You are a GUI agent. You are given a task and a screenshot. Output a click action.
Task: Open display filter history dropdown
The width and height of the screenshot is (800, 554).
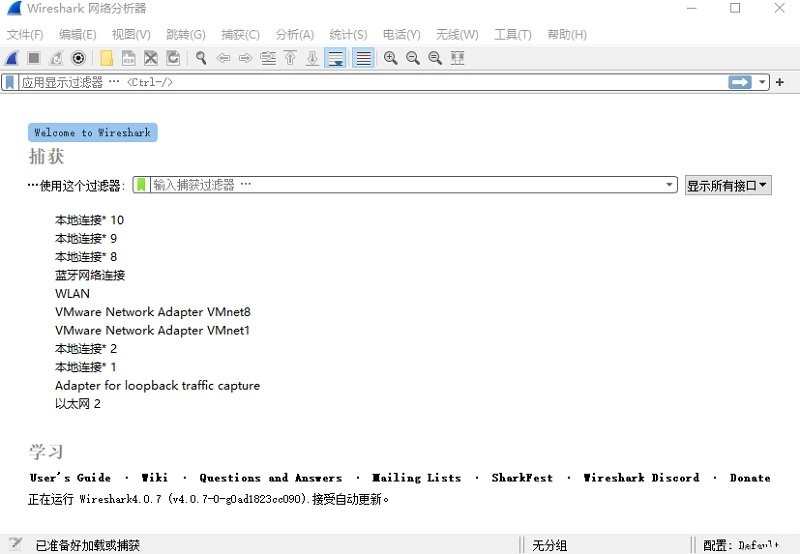click(x=762, y=82)
